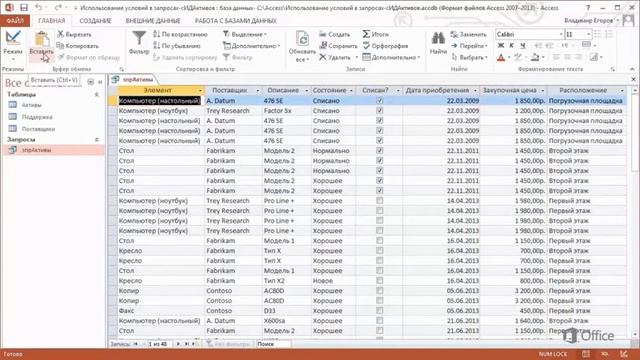
Task: Toggle Списан? checkbox in X600sa row
Action: click(x=380, y=321)
